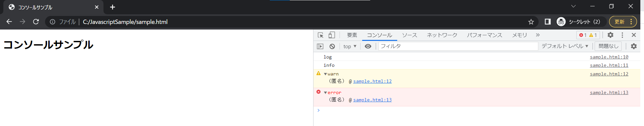Go forward in browser history
This screenshot has width=644, height=126.
22,22
